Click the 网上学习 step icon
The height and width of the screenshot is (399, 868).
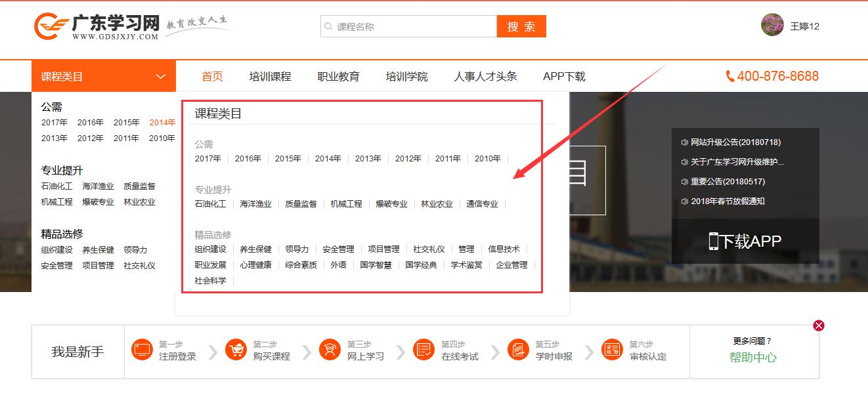point(330,350)
